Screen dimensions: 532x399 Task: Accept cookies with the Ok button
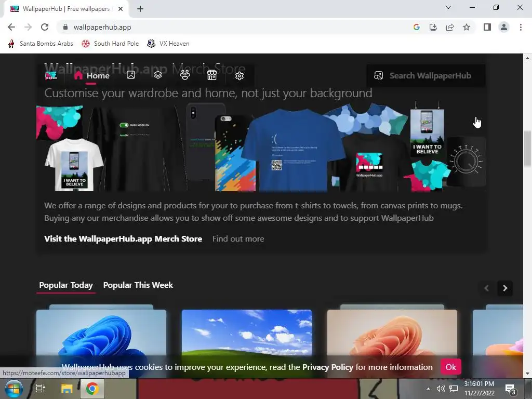coord(451,367)
